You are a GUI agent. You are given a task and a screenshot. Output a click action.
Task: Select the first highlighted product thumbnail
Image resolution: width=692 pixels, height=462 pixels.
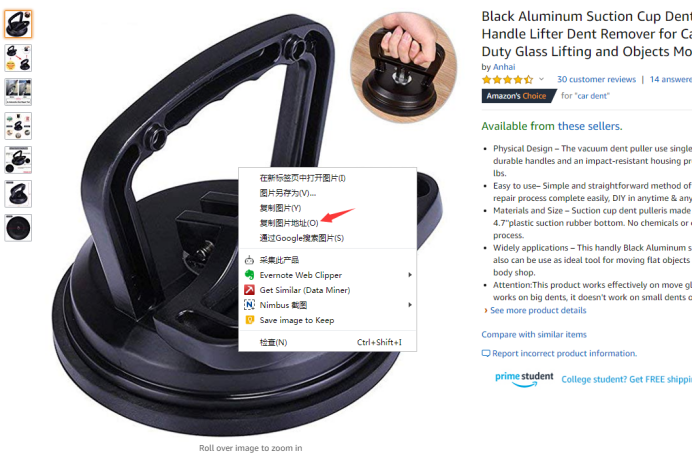tap(18, 24)
